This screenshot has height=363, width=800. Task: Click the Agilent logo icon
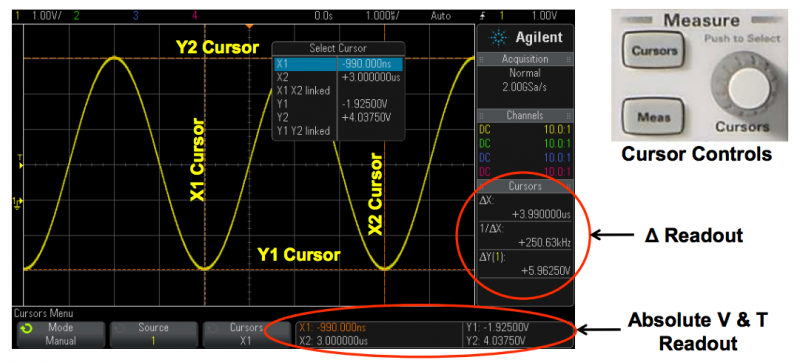497,37
